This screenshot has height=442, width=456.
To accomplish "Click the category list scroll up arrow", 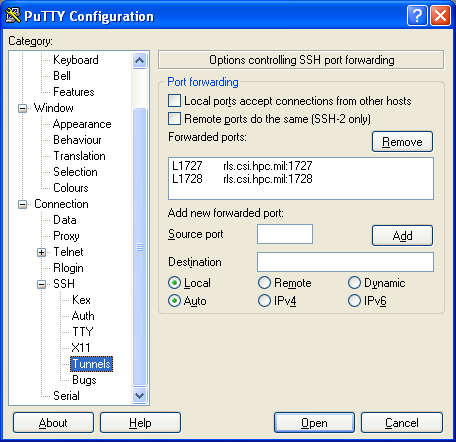I will click(x=139, y=60).
